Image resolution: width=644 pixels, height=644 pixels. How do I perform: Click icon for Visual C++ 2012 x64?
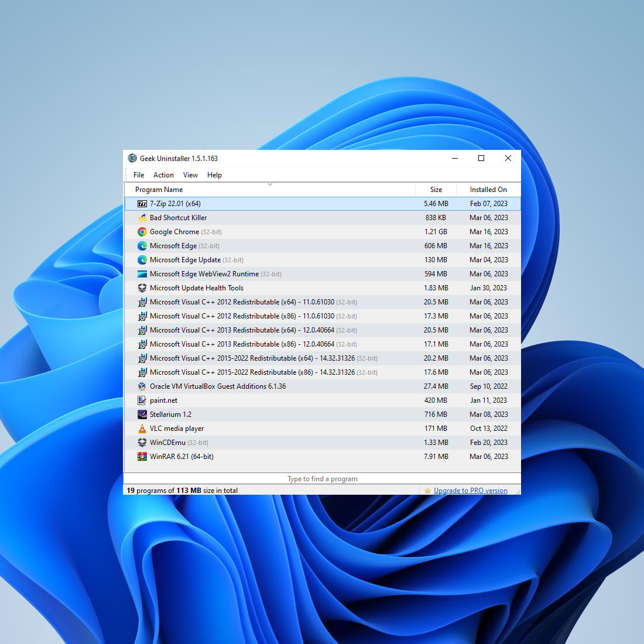142,302
